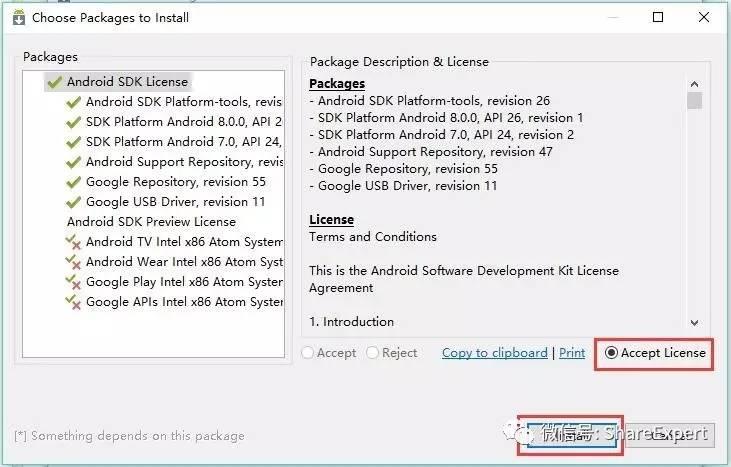Screen dimensions: 731x467
Task: Click the check icon beside Google USB Driver
Action: coord(73,202)
